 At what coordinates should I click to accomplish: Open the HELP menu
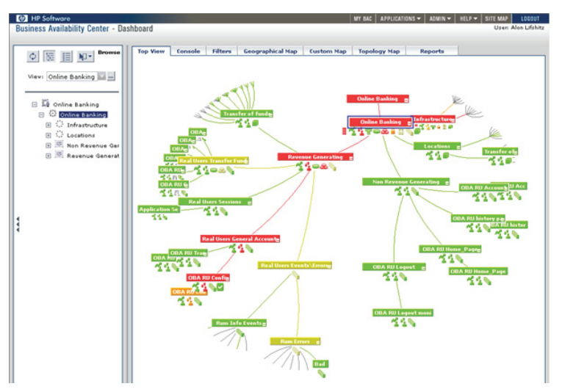point(469,18)
